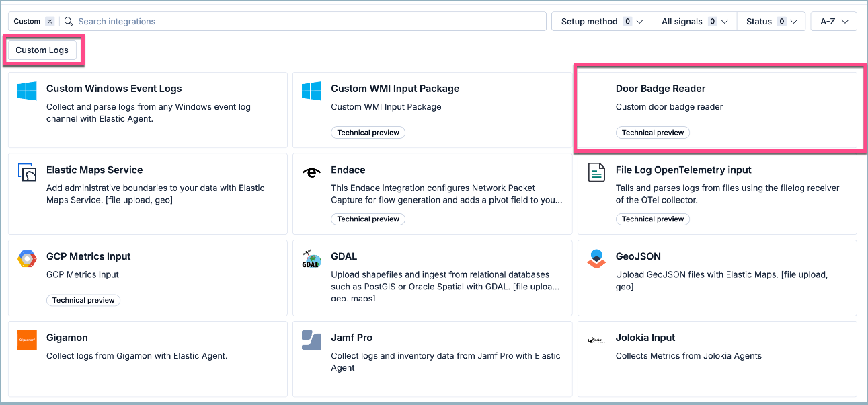The height and width of the screenshot is (405, 868).
Task: Remove the Custom filter tag
Action: pyautogui.click(x=50, y=22)
